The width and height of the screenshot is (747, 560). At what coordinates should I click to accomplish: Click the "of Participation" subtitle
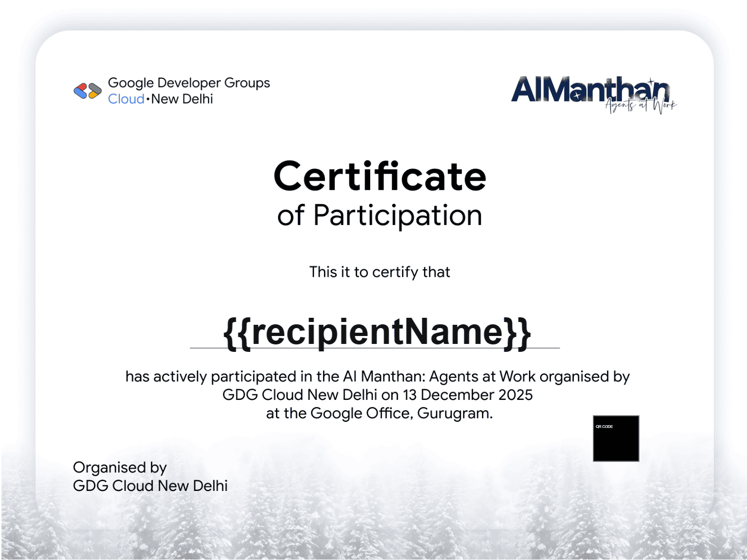[x=380, y=216]
